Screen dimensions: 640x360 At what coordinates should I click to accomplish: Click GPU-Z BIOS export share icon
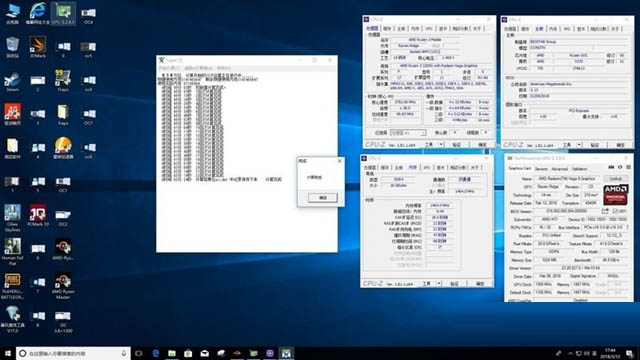click(605, 211)
